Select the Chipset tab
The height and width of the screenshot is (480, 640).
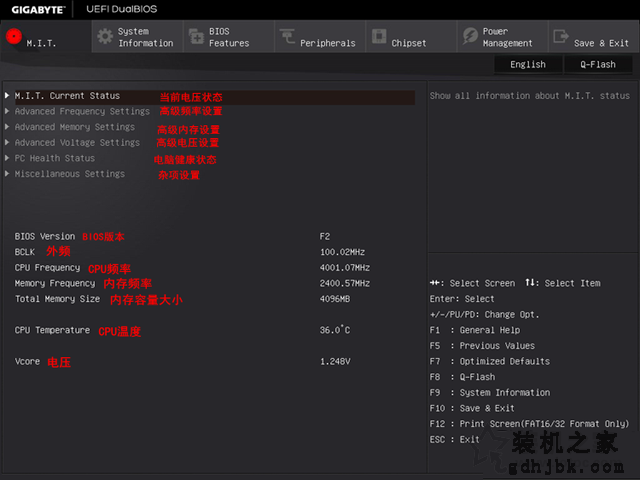tap(411, 36)
